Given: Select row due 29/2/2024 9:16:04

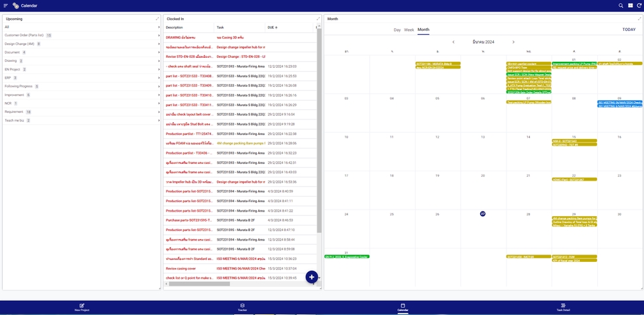Looking at the screenshot, I should [240, 114].
